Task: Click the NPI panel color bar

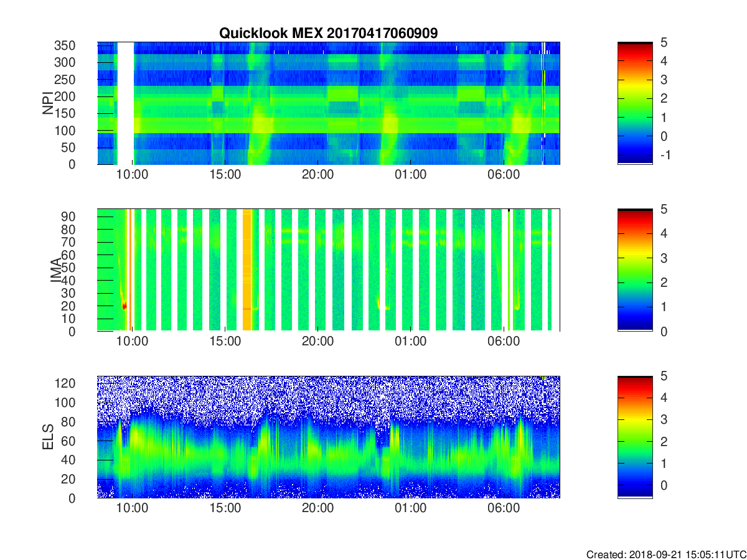Action: (635, 103)
